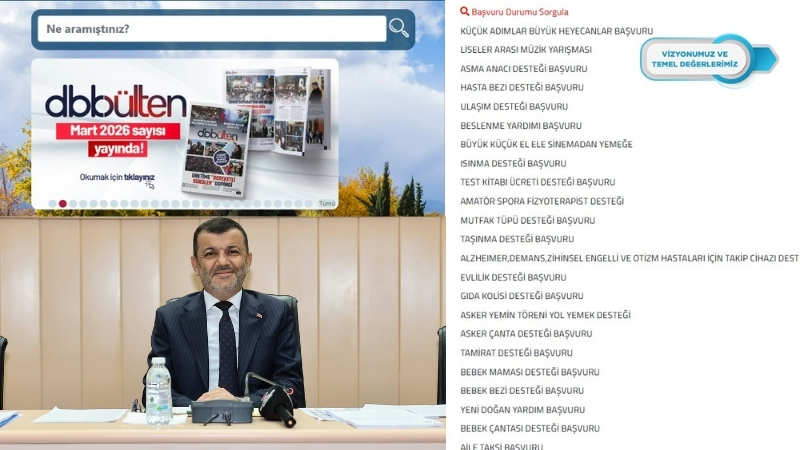Click 'Asker Yemin Töreni Yol Yemek Desteği'
Image resolution: width=800 pixels, height=450 pixels.
(545, 315)
